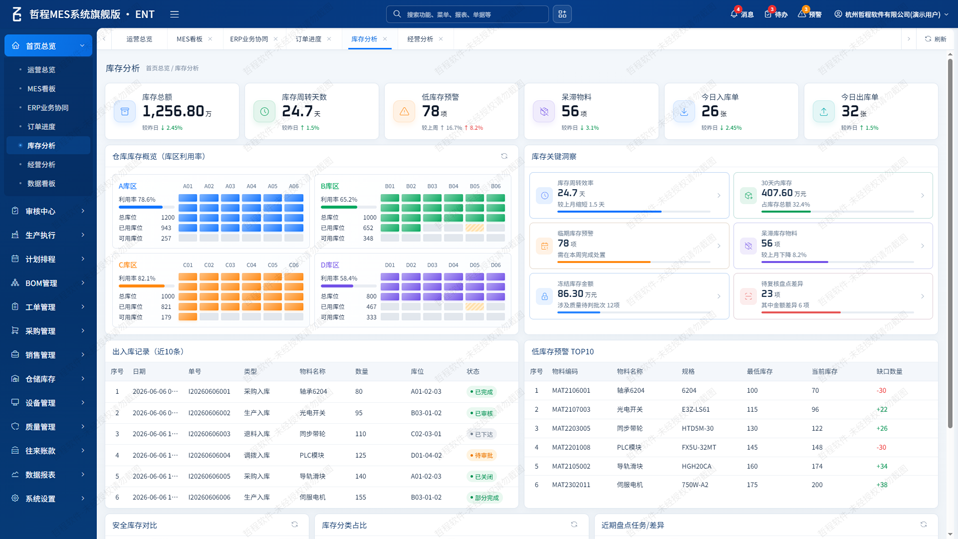
Task: Expand the 审核中心 sidebar menu
Action: pos(48,211)
